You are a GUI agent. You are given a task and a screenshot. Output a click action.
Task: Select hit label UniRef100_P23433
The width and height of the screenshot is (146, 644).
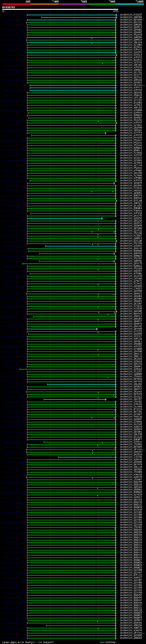(x=131, y=284)
